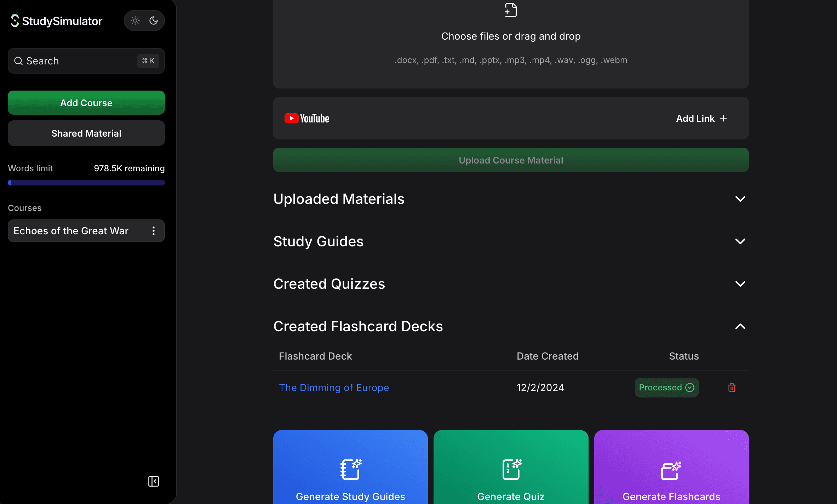Delete The Dimming of Europe deck
Viewport: 837px width, 504px height.
(732, 388)
